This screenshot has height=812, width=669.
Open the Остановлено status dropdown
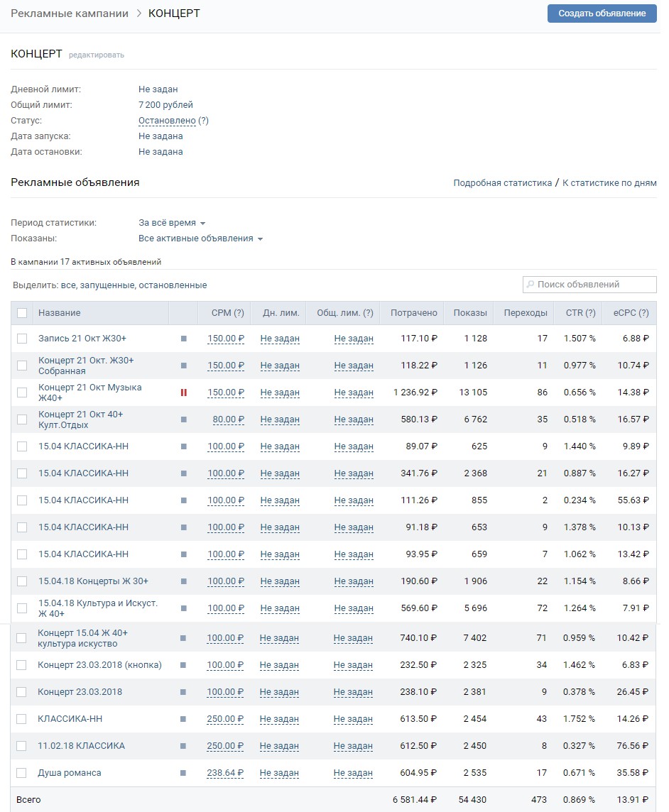pos(168,121)
